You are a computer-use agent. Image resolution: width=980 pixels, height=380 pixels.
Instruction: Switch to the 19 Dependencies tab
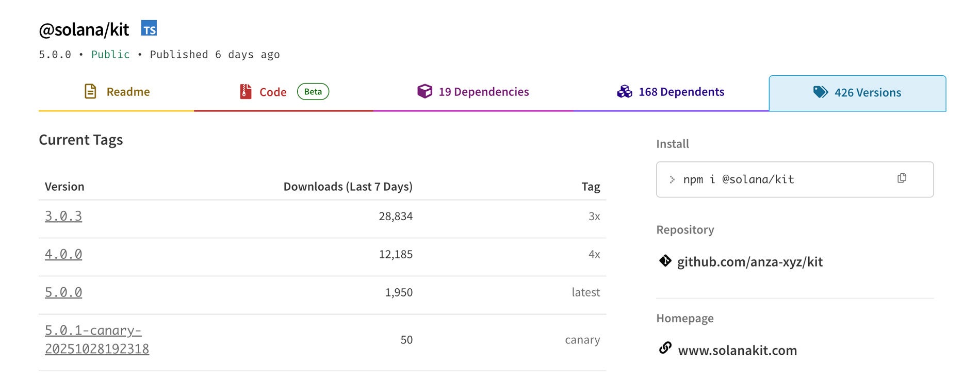(x=483, y=92)
